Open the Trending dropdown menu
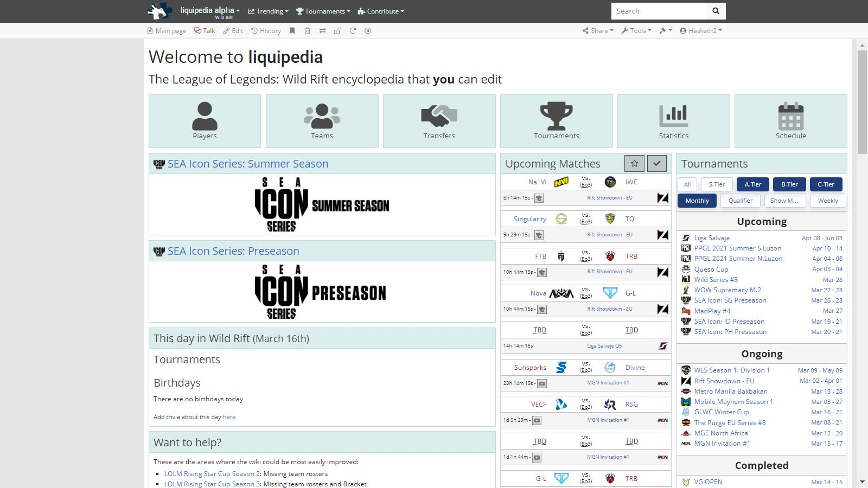Viewport: 868px width, 488px height. pyautogui.click(x=268, y=11)
